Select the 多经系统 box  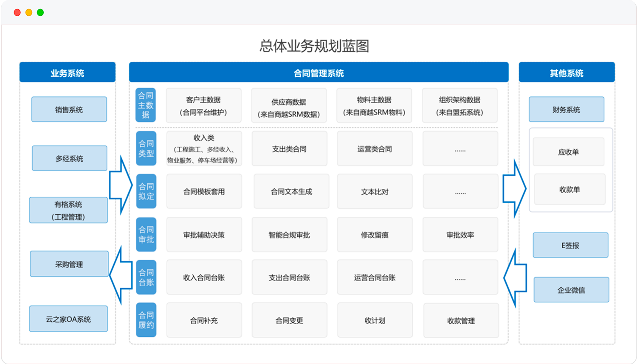(x=70, y=158)
